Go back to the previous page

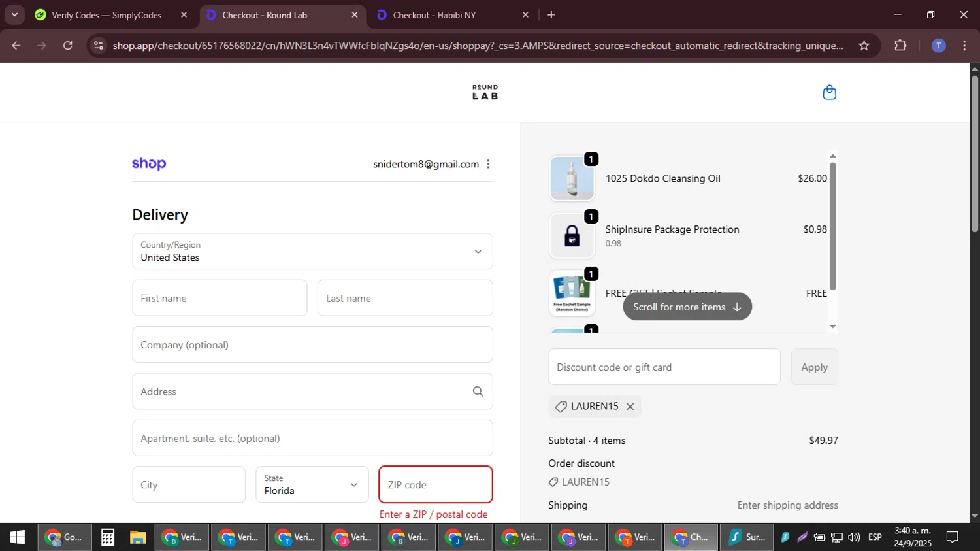tap(16, 46)
